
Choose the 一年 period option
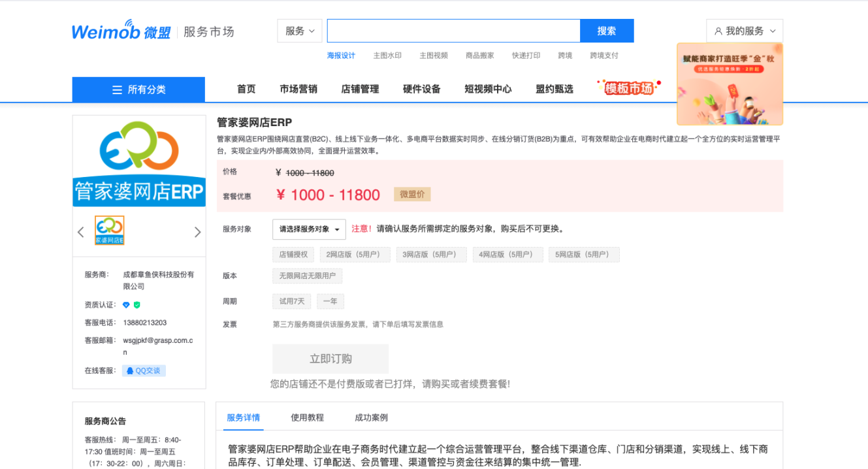coord(330,302)
